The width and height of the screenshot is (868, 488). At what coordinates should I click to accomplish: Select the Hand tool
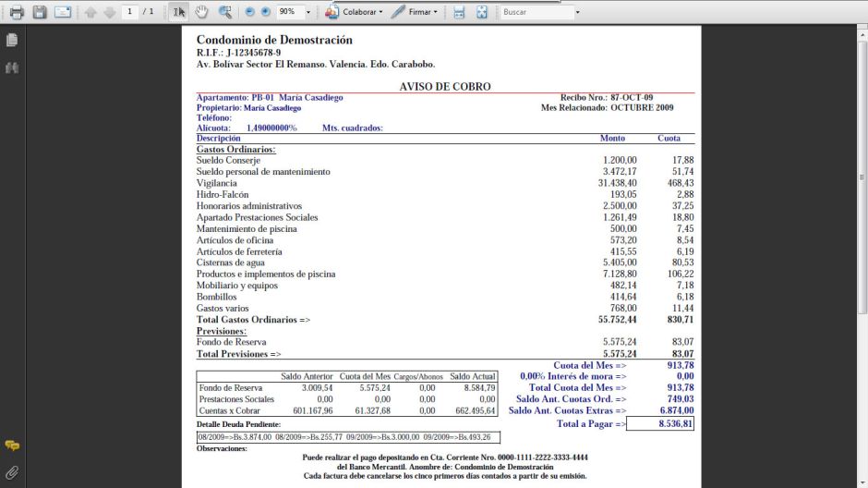click(x=201, y=12)
